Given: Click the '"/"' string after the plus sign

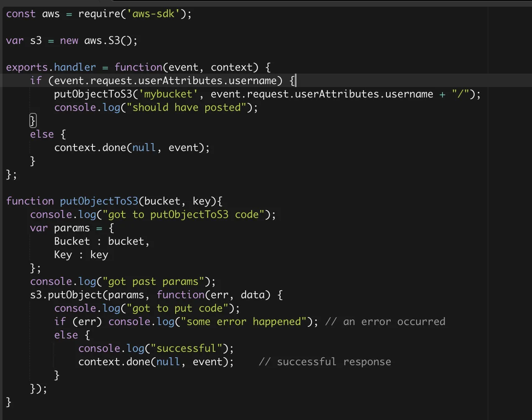Looking at the screenshot, I should pos(460,94).
